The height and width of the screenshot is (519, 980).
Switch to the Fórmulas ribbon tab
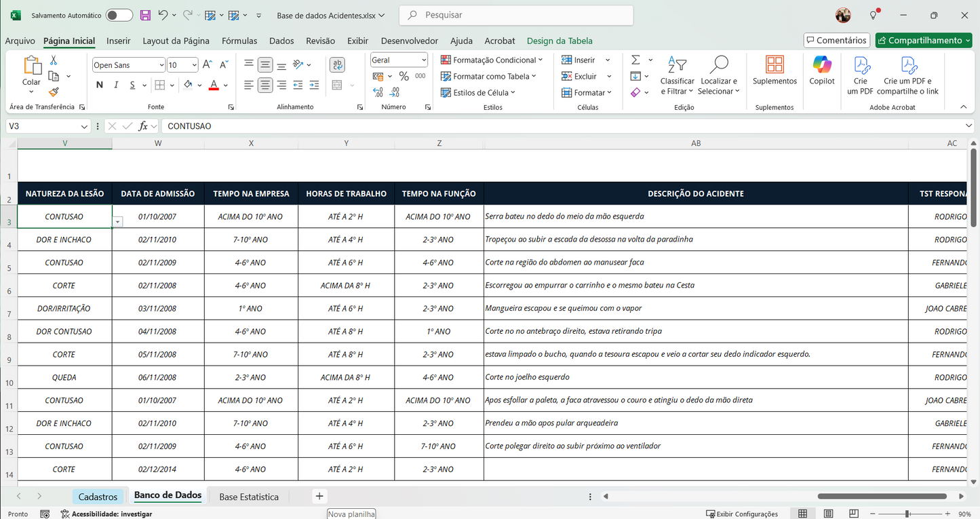tap(239, 41)
